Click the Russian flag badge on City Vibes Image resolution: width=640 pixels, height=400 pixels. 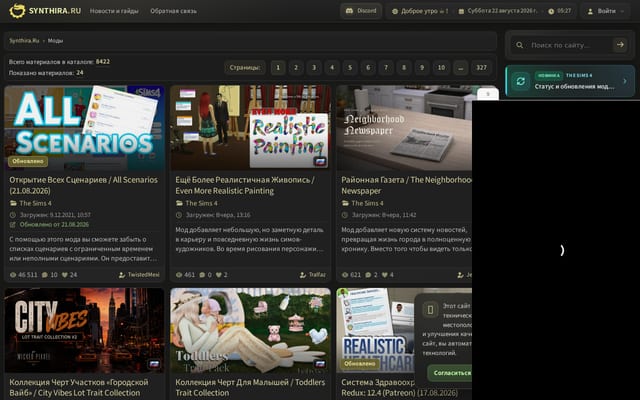(154, 364)
